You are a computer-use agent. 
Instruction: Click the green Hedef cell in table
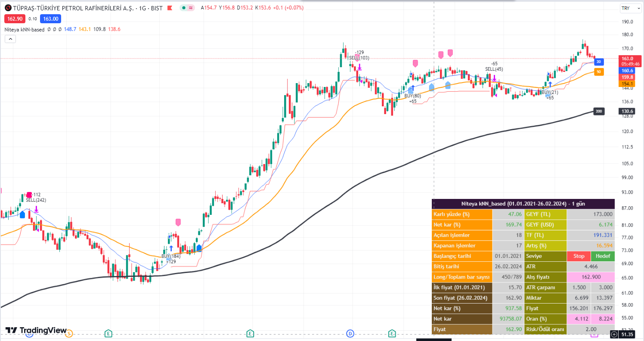click(x=603, y=256)
